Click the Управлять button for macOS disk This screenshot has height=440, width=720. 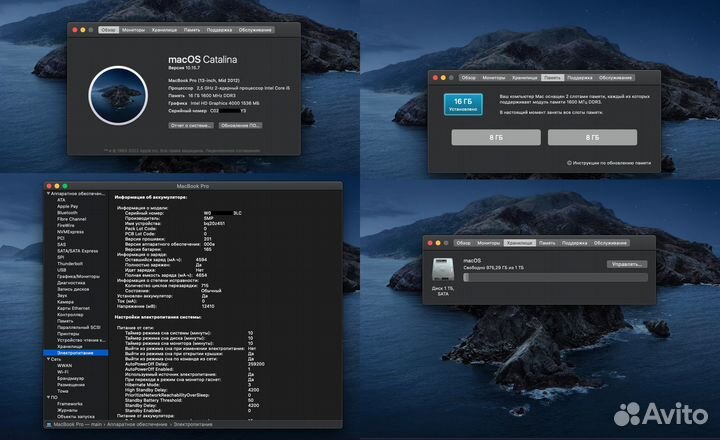(627, 264)
